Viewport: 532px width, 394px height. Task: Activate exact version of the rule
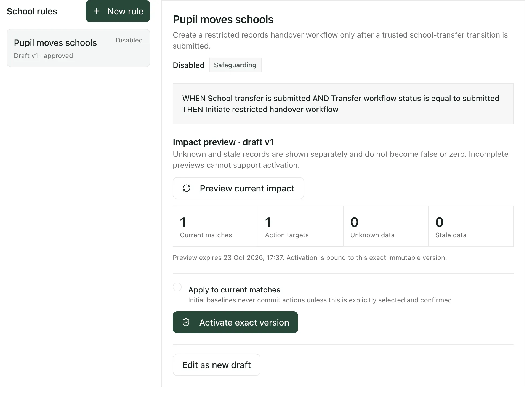(x=235, y=323)
